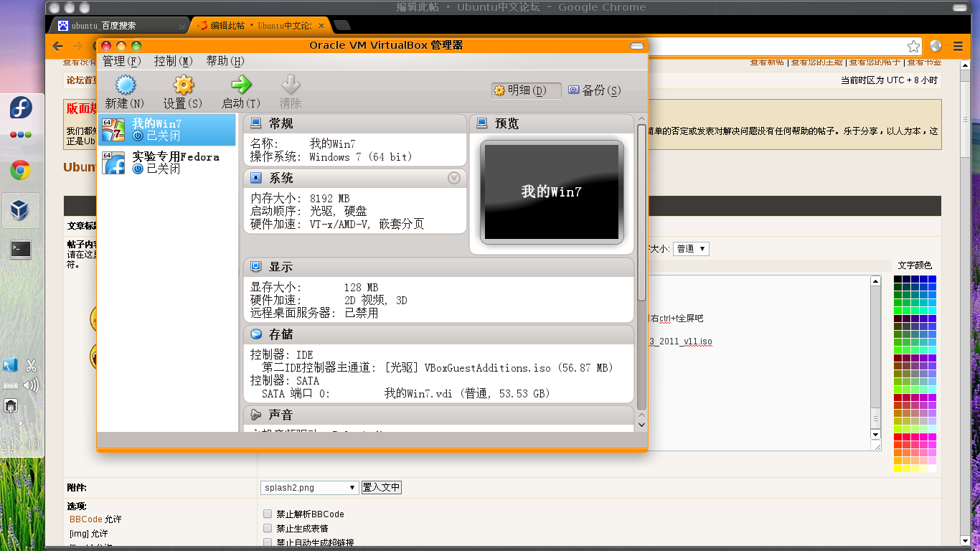Select the 实验专用Fedora virtual machine
Screen dimensions: 980x551
pos(167,163)
